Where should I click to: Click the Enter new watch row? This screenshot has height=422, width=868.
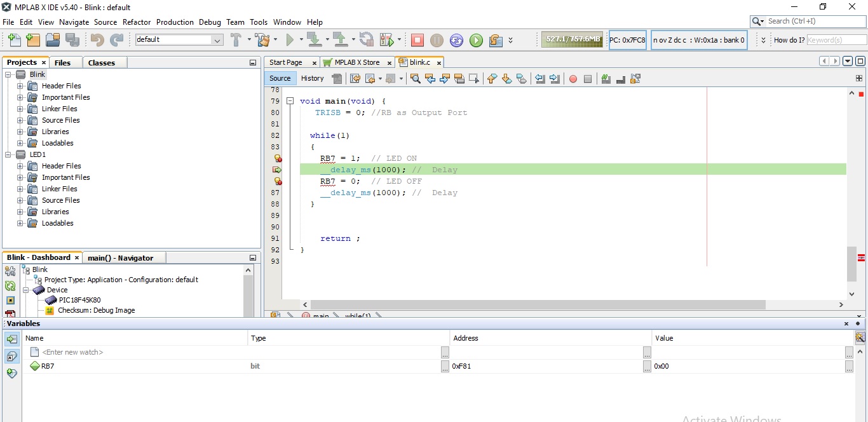point(438,352)
